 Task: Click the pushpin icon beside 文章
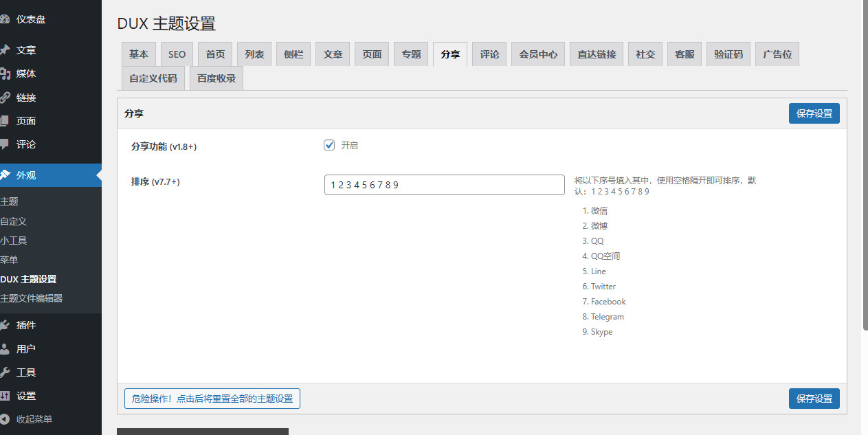pyautogui.click(x=4, y=50)
